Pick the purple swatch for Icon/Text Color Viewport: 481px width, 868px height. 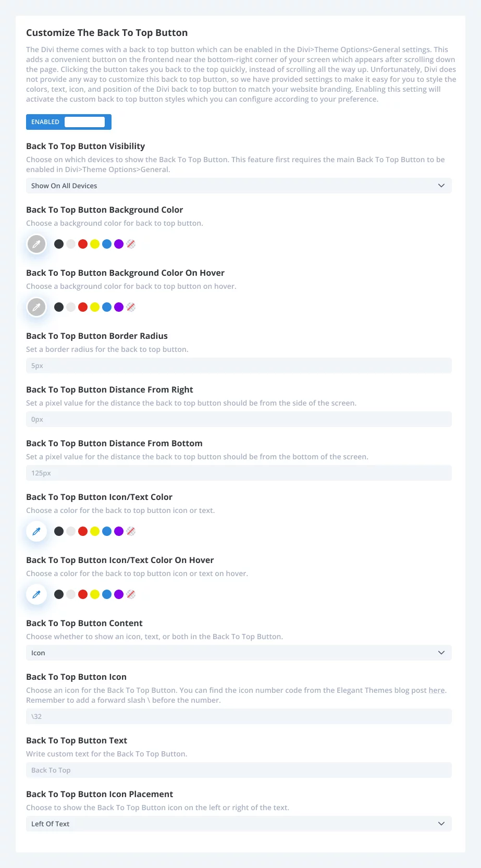(x=119, y=531)
